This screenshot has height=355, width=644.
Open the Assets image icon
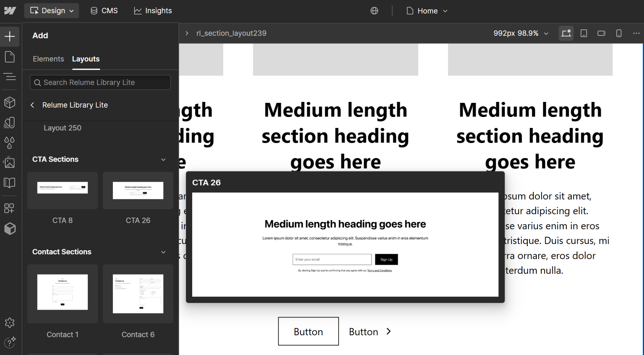(10, 163)
